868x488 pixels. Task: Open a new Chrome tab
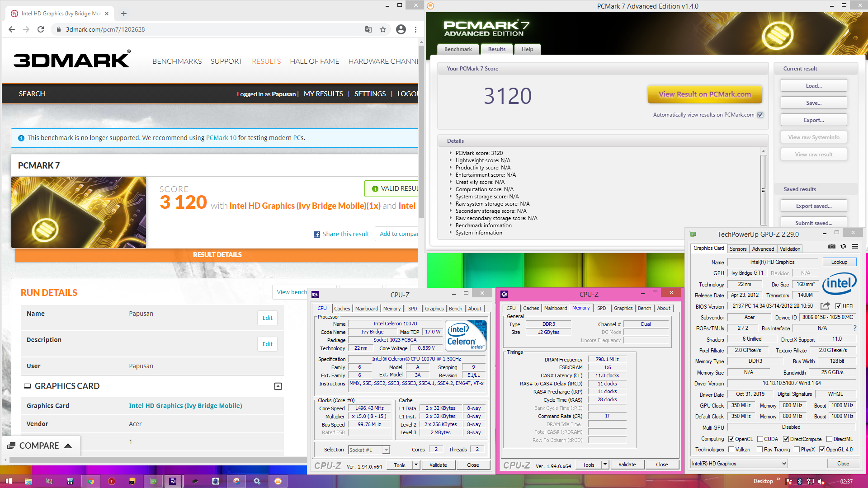point(124,14)
